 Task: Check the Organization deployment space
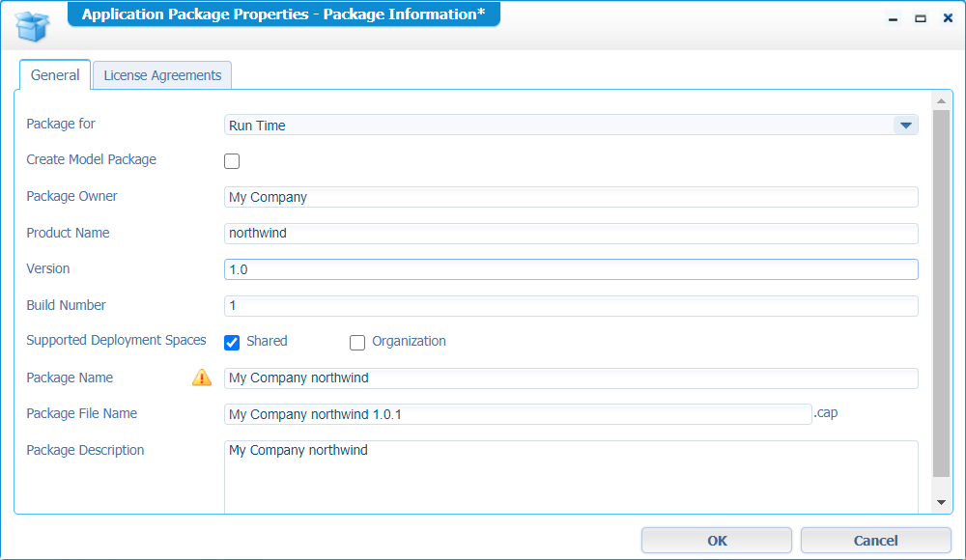(x=357, y=342)
